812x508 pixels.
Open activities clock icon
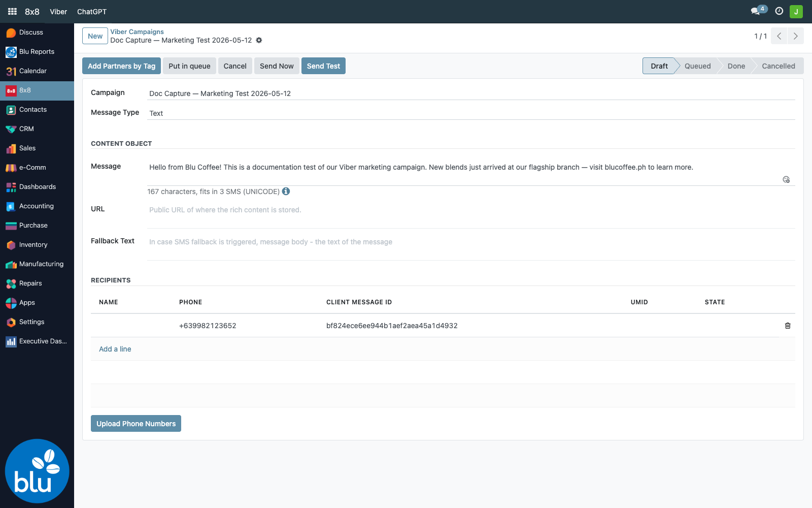pos(779,11)
